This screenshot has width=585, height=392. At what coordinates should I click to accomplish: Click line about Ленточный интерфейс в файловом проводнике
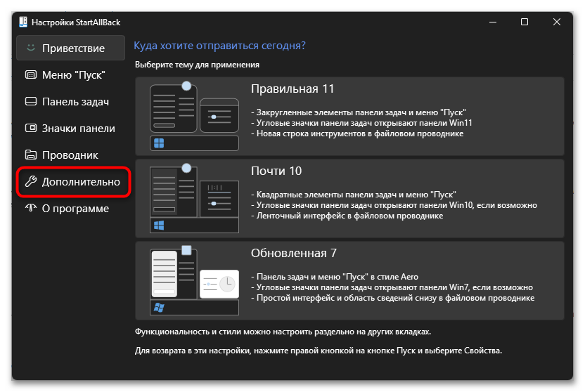click(347, 216)
